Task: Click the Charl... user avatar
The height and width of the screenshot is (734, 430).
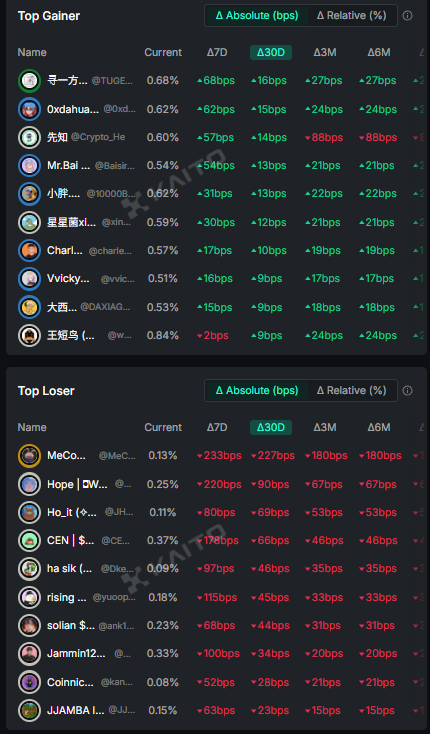Action: tap(29, 250)
